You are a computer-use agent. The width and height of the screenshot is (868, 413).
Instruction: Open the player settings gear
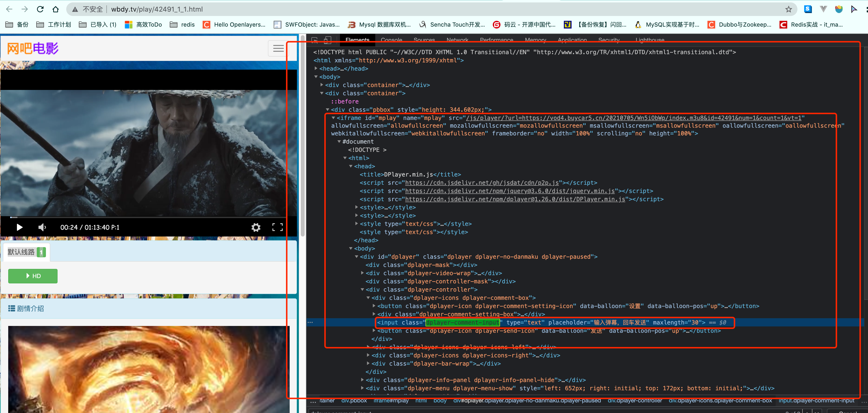(x=256, y=227)
